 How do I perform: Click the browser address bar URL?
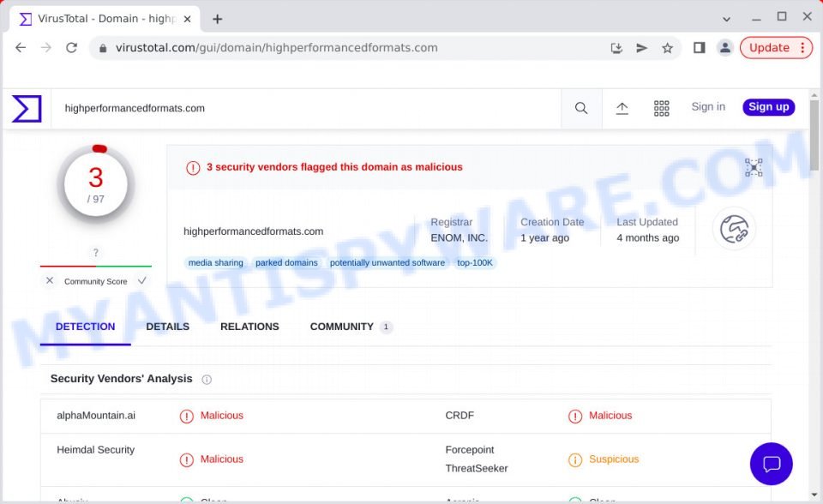[x=277, y=48]
